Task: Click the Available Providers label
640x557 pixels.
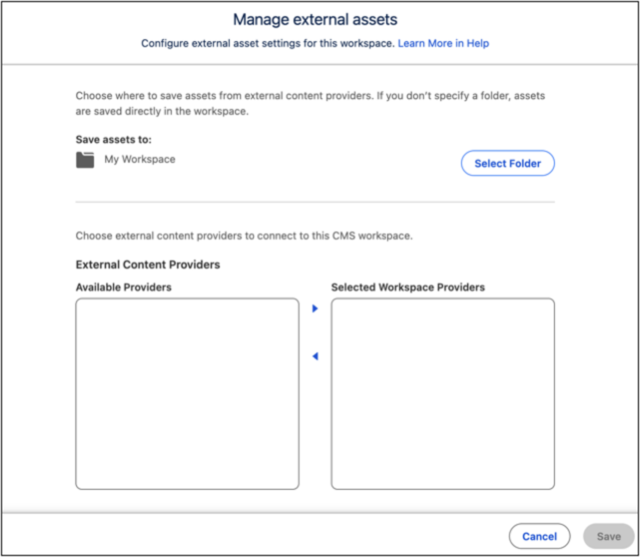Action: point(124,287)
